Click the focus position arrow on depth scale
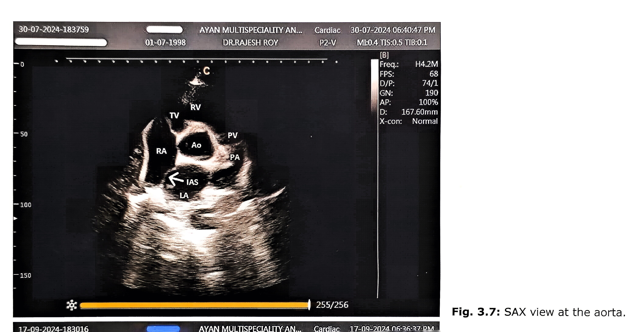Image resolution: width=644 pixels, height=332 pixels. coord(15,218)
